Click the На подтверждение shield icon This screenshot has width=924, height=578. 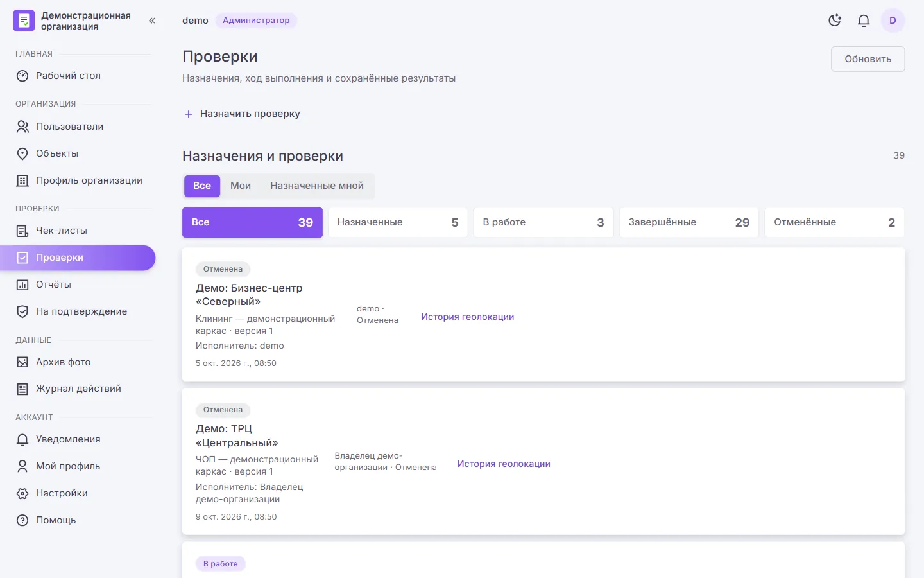pyautogui.click(x=22, y=311)
